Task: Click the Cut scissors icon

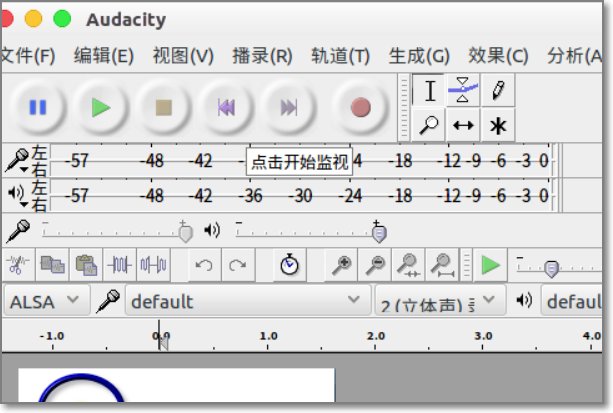Action: pyautogui.click(x=18, y=265)
